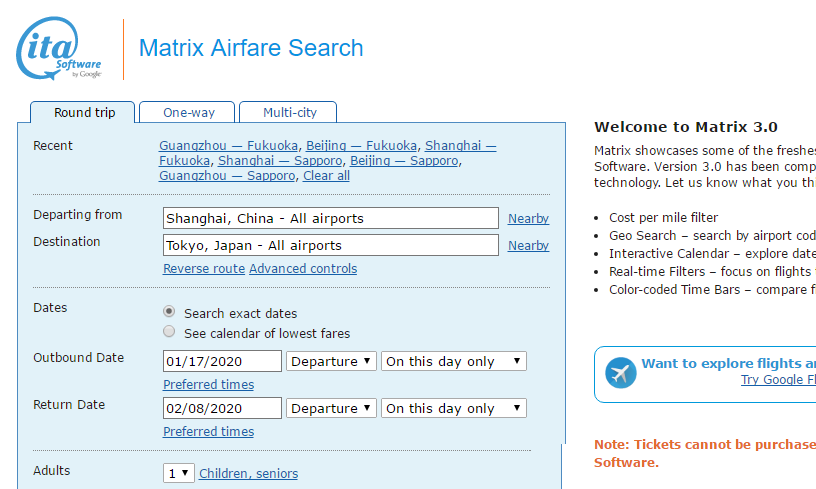Select Search exact dates option
The height and width of the screenshot is (489, 816).
tap(170, 312)
